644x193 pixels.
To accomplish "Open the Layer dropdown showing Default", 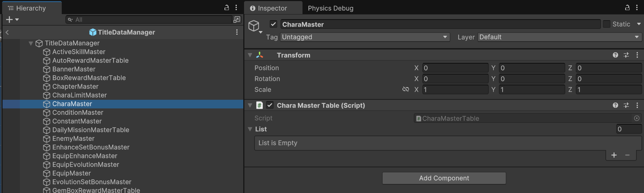I will (x=559, y=37).
